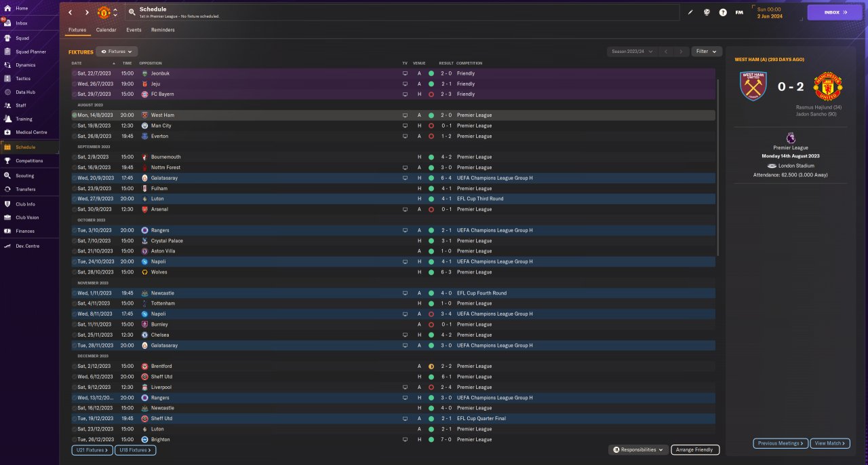Viewport: 868px width, 465px height.
Task: Click the U21 Fixtures button
Action: pyautogui.click(x=92, y=450)
